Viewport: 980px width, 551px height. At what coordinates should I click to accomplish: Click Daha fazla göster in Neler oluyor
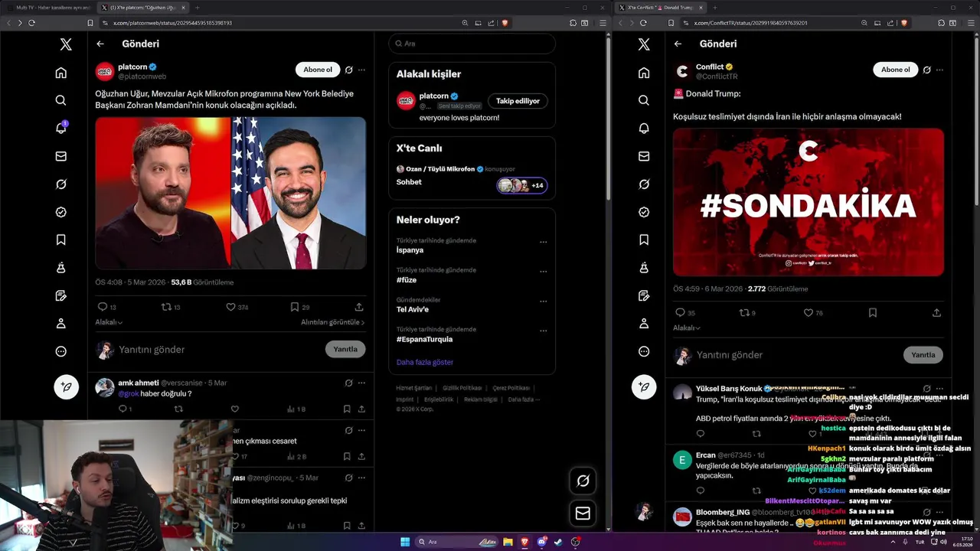point(425,362)
